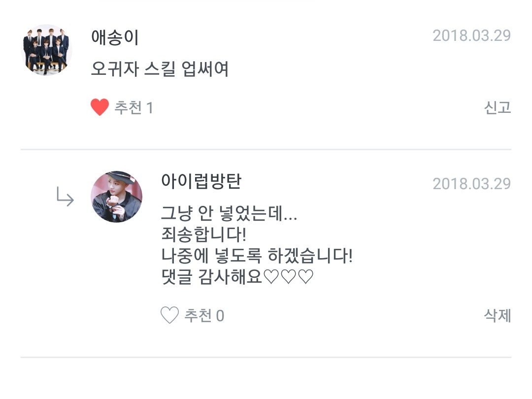Click the date on 애송이's comment

tap(471, 36)
